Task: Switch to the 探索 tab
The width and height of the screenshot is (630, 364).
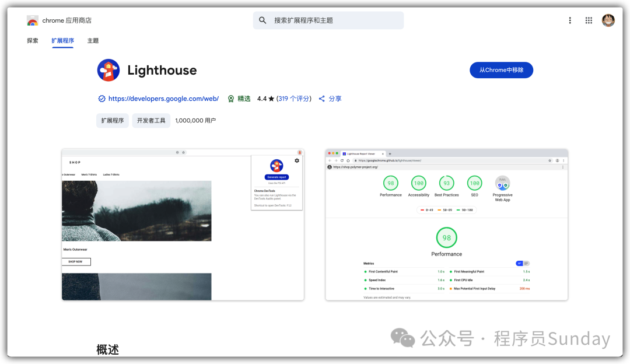Action: click(33, 41)
